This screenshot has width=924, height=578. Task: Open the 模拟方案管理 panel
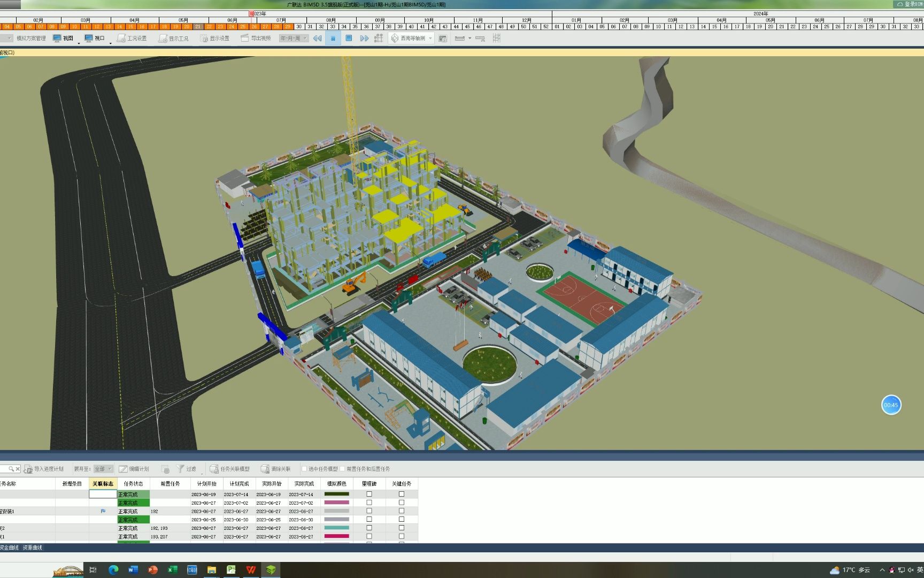pyautogui.click(x=31, y=38)
